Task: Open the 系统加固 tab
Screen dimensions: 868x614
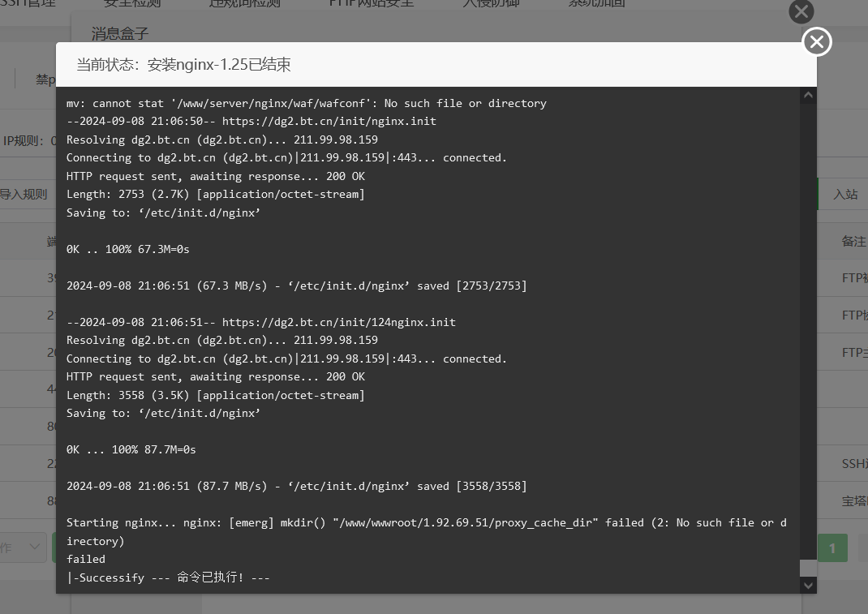Action: pyautogui.click(x=597, y=2)
